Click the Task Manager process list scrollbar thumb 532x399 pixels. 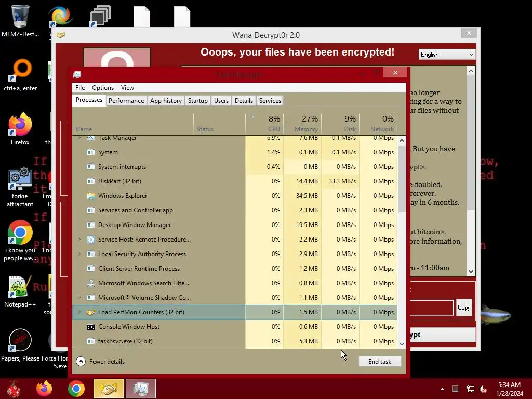402,179
